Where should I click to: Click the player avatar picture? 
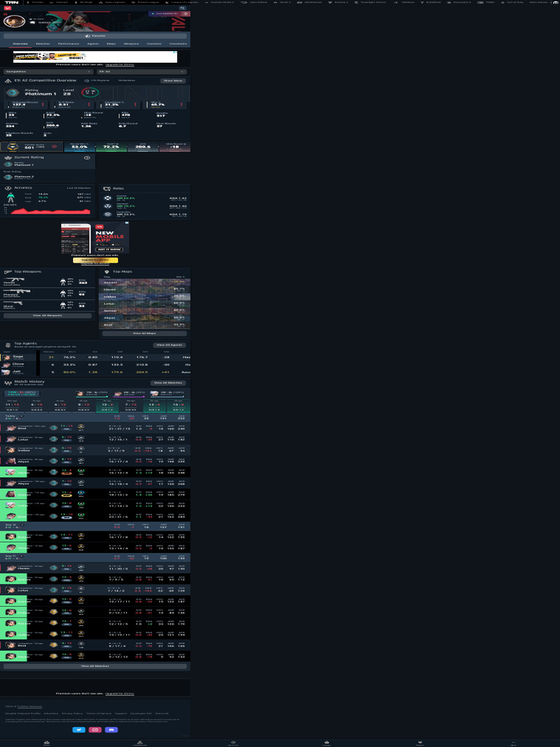coord(15,21)
